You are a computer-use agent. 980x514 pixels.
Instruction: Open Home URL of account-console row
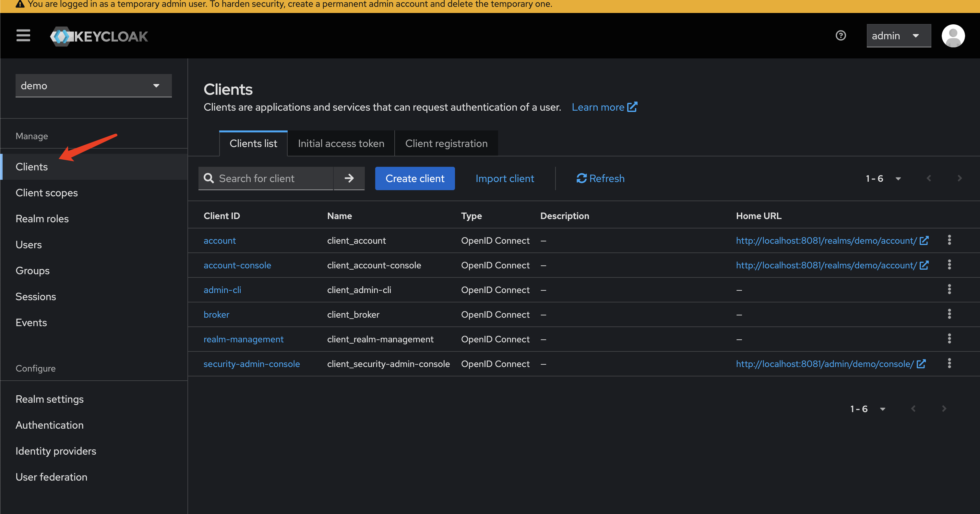point(832,265)
